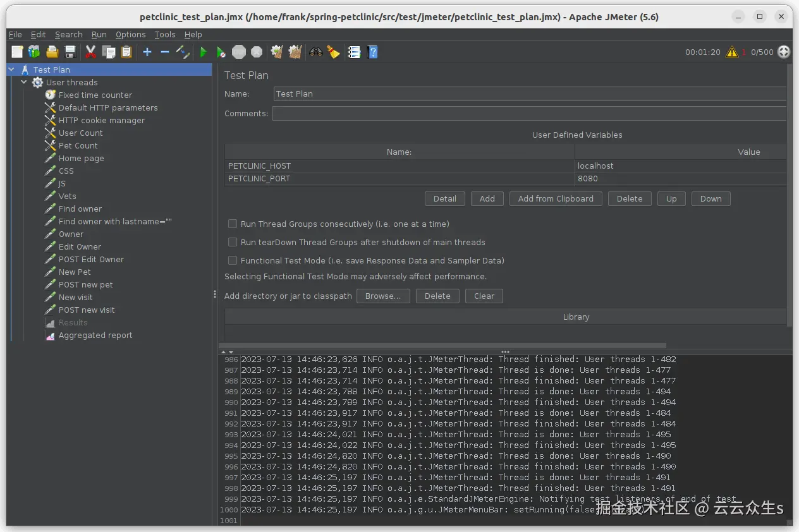Select the POST Edit Owner sampler
Screen dimensions: 799x532
[91, 259]
